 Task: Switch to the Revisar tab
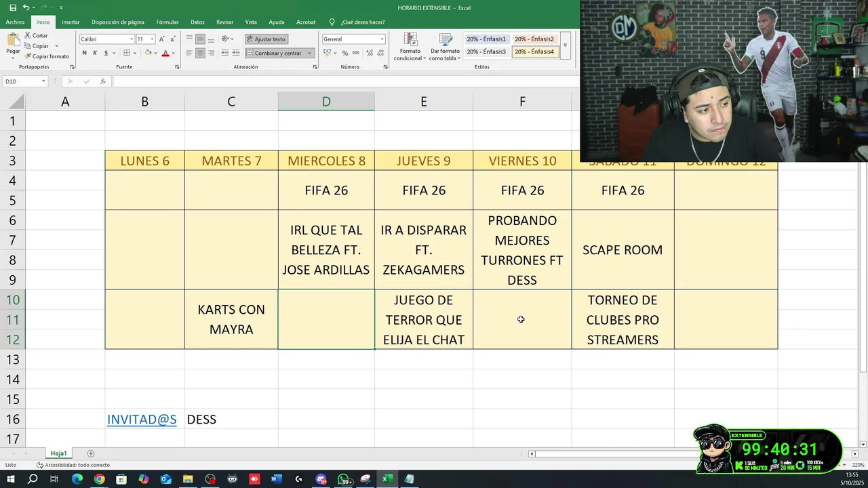(224, 22)
